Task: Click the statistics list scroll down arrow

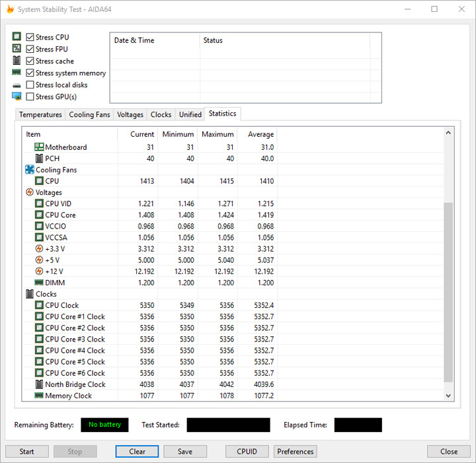Action: pos(448,396)
